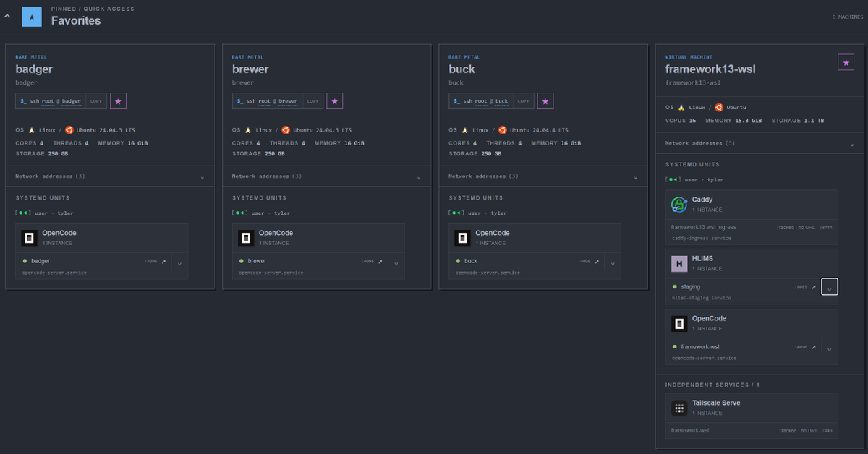Open framework-wsl OpenCode instance via external arrow
Image resolution: width=868 pixels, height=454 pixels.
(813, 348)
